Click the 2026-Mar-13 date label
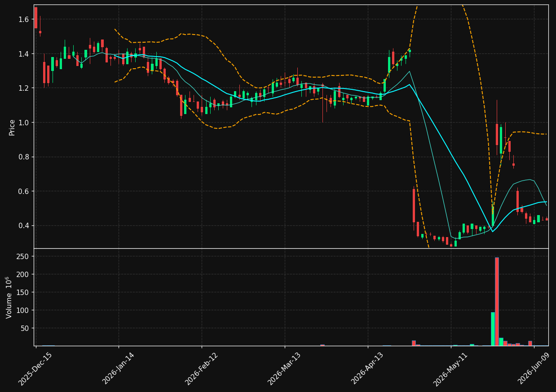 (284, 369)
